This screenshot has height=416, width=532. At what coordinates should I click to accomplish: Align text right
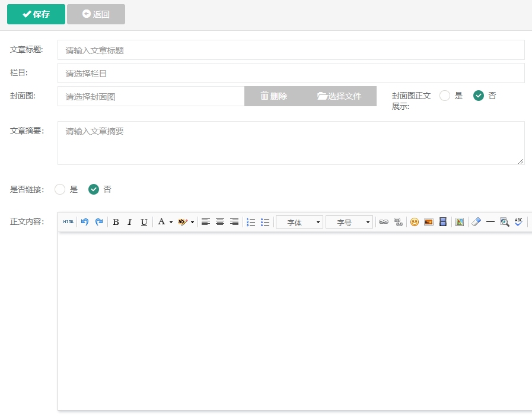[x=234, y=222]
